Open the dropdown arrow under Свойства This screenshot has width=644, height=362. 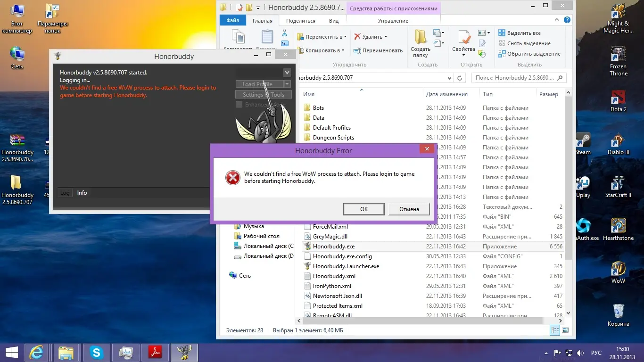(x=464, y=55)
